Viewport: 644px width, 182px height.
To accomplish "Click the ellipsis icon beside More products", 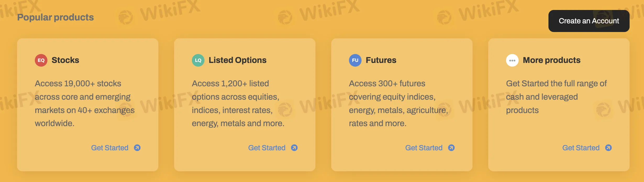I will 512,60.
